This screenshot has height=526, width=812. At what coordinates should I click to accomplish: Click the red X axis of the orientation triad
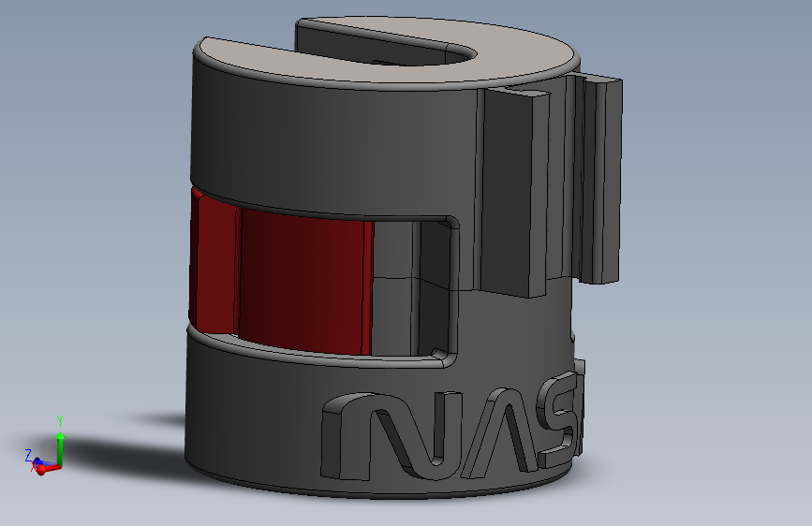48,469
